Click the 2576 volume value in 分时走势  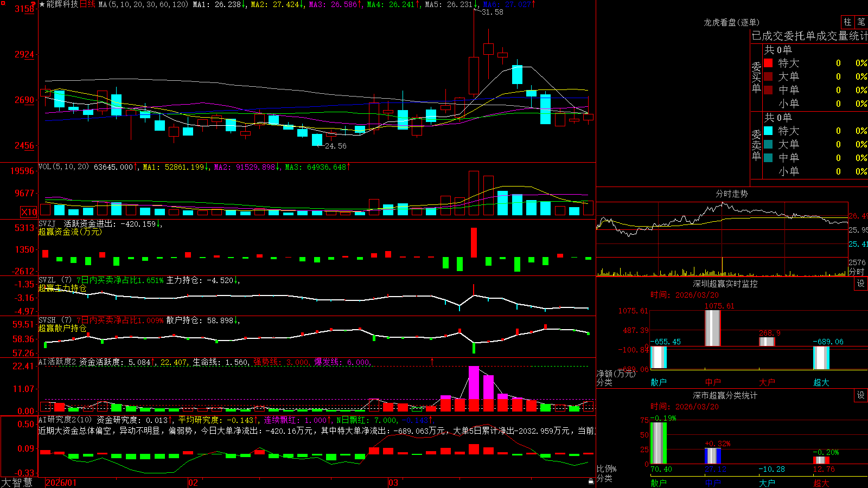pos(857,262)
